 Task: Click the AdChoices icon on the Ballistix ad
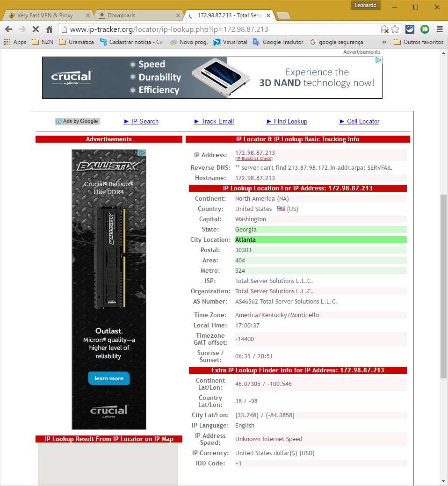coord(142,153)
